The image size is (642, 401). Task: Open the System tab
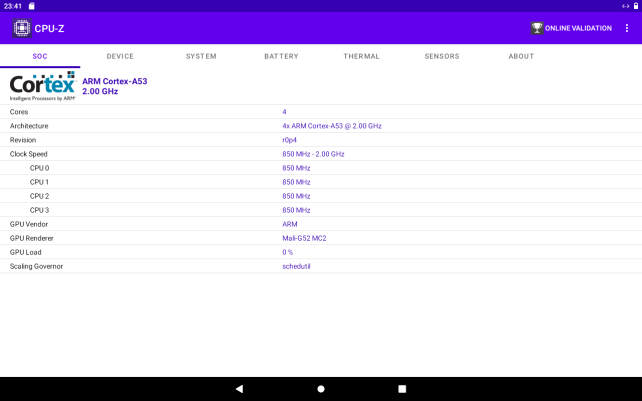pyautogui.click(x=201, y=56)
